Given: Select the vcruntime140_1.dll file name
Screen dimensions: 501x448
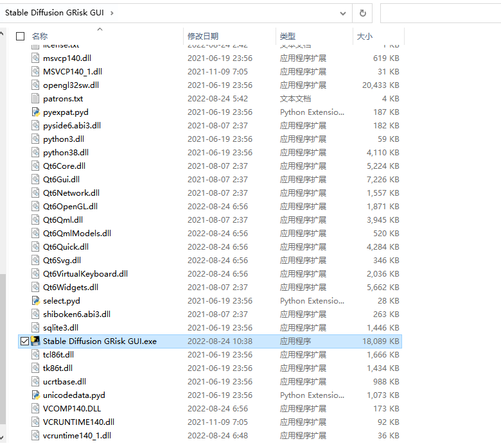Looking at the screenshot, I should [x=77, y=436].
